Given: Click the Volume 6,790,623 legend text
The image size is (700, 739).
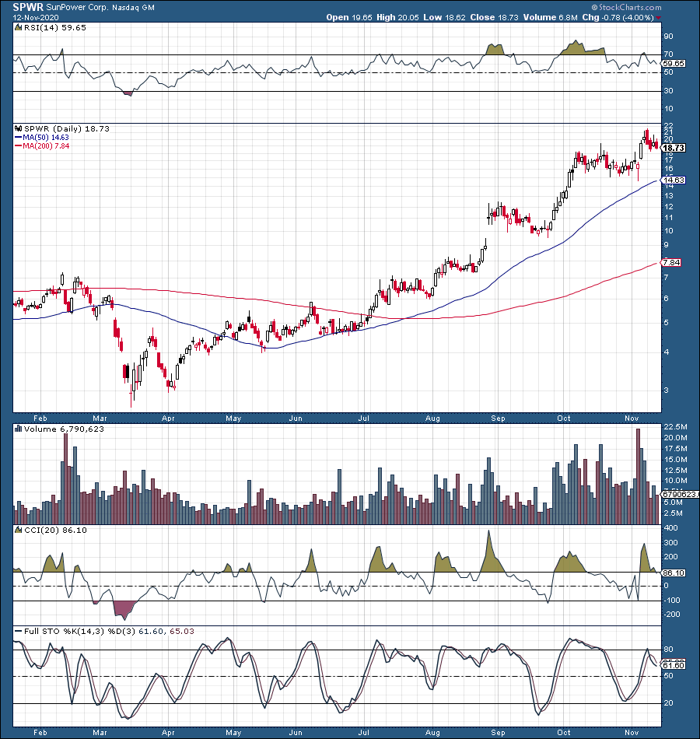Looking at the screenshot, I should coord(64,429).
